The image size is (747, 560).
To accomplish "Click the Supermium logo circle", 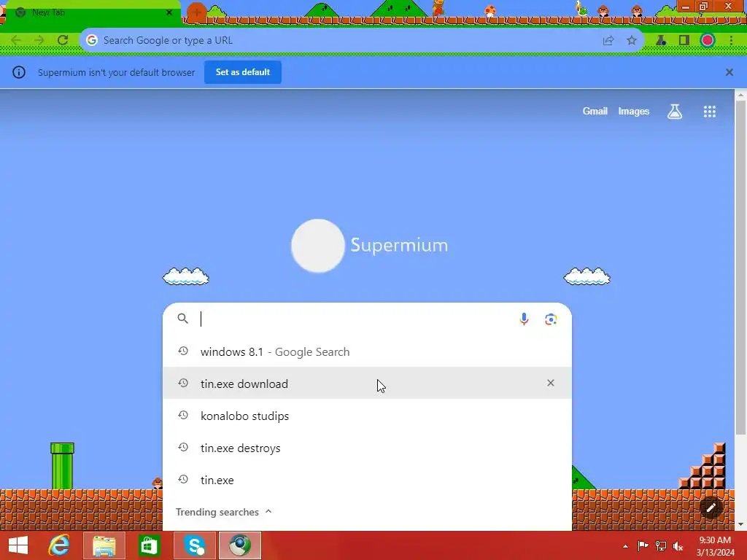I will coord(318,246).
